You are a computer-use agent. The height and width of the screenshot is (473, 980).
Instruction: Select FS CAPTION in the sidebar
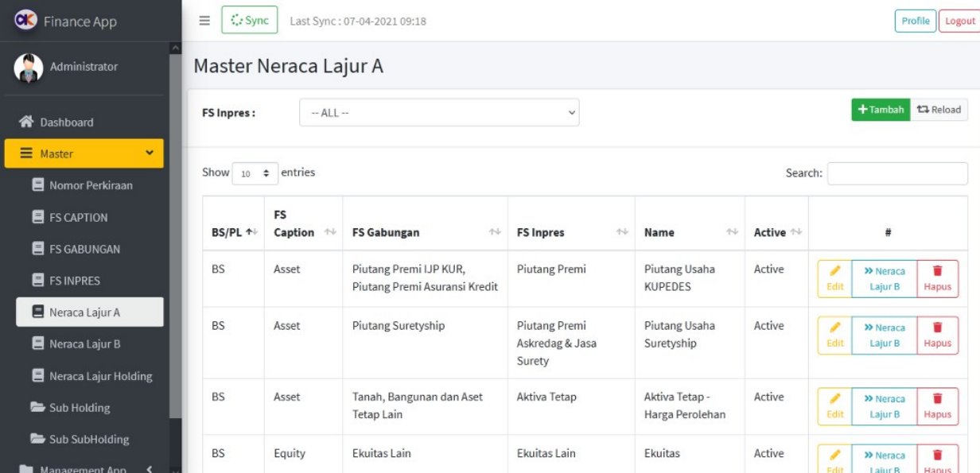point(78,217)
